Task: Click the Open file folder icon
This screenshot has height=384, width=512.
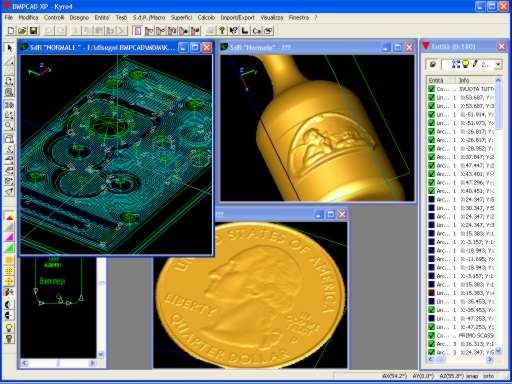Action: (x=22, y=31)
